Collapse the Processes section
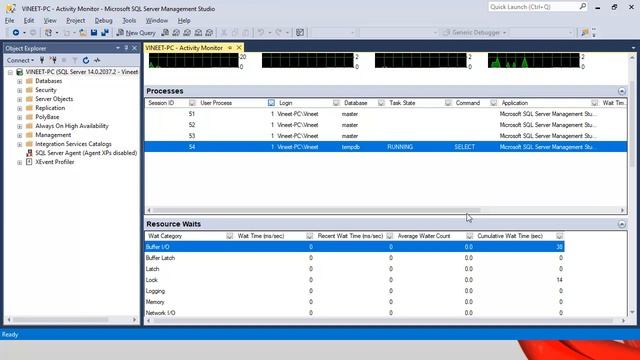Viewport: 640px width, 360px height. coord(621,91)
